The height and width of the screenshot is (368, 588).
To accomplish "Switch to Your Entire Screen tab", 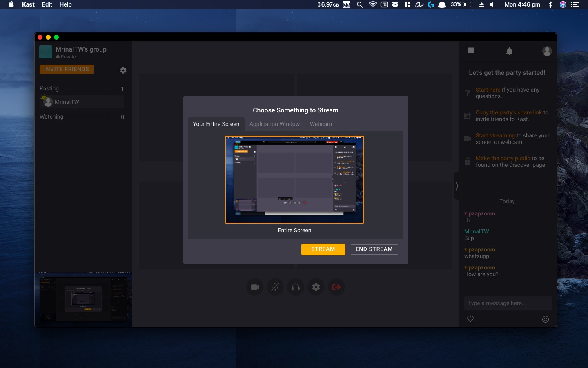I will 216,124.
